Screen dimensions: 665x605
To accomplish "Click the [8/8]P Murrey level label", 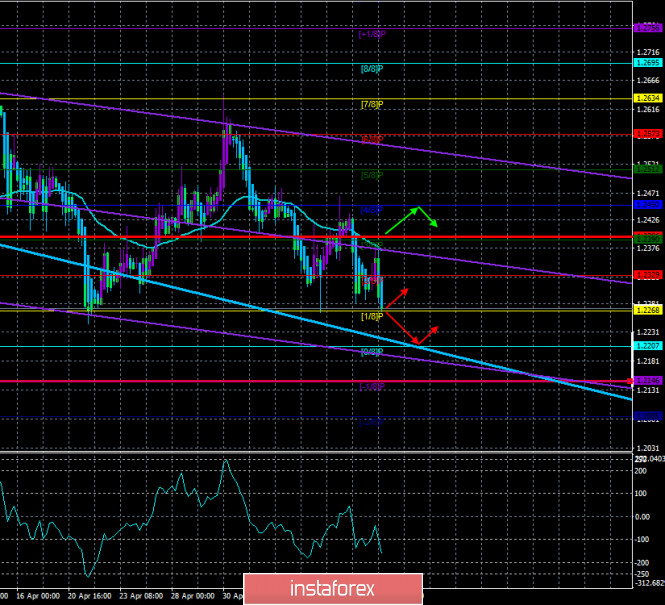I will pyautogui.click(x=372, y=69).
